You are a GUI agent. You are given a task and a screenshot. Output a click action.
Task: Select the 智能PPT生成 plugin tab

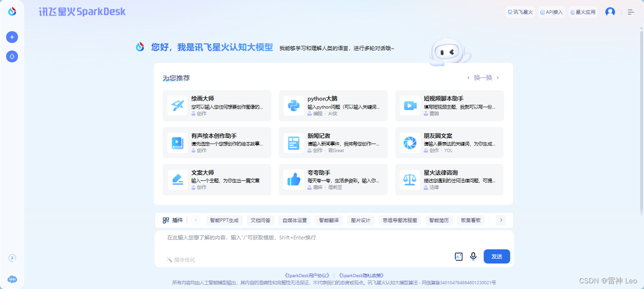225,220
